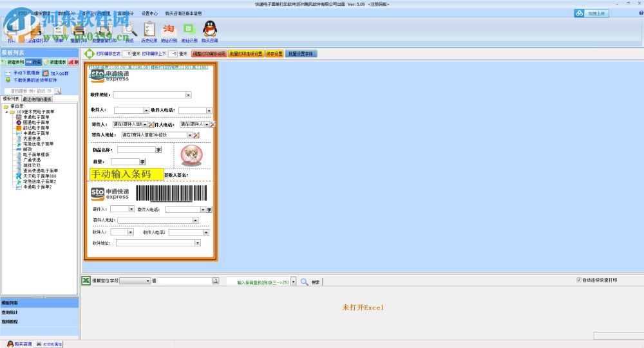Viewport: 644px width, 348px height.
Task: Open the 购买咨询及版本信息 menu
Action: click(183, 14)
